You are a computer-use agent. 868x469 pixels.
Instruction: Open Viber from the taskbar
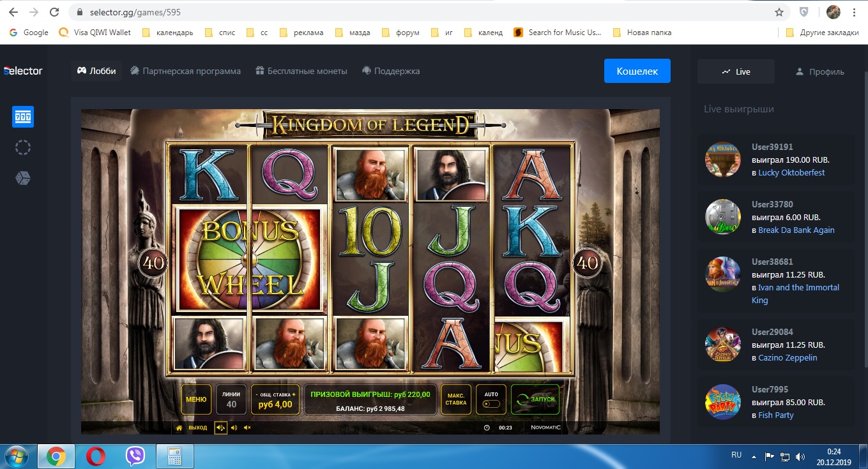click(135, 456)
